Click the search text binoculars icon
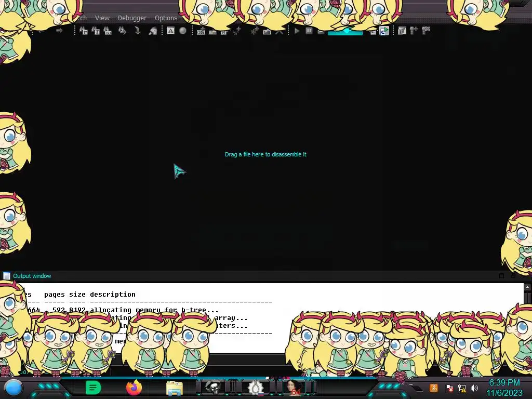This screenshot has height=399, width=532. click(96, 31)
